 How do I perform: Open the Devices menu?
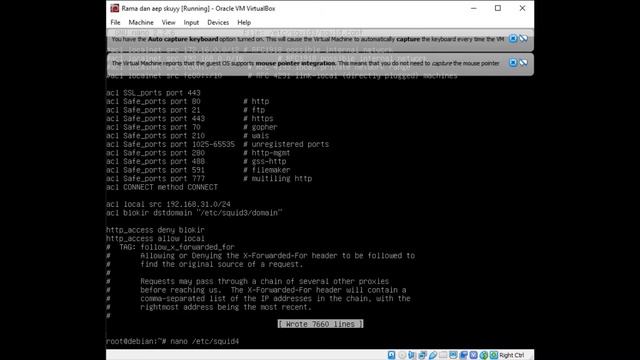pyautogui.click(x=218, y=22)
